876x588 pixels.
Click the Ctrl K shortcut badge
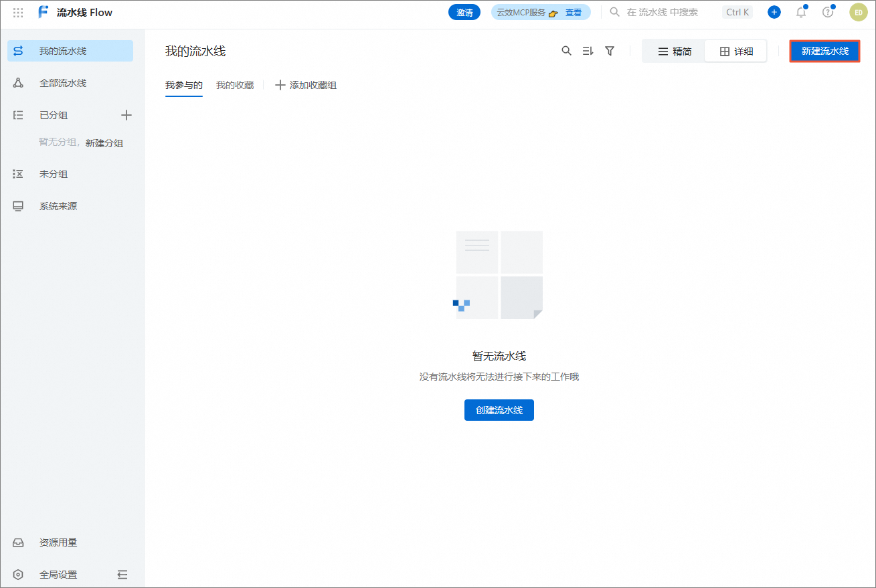tap(737, 12)
